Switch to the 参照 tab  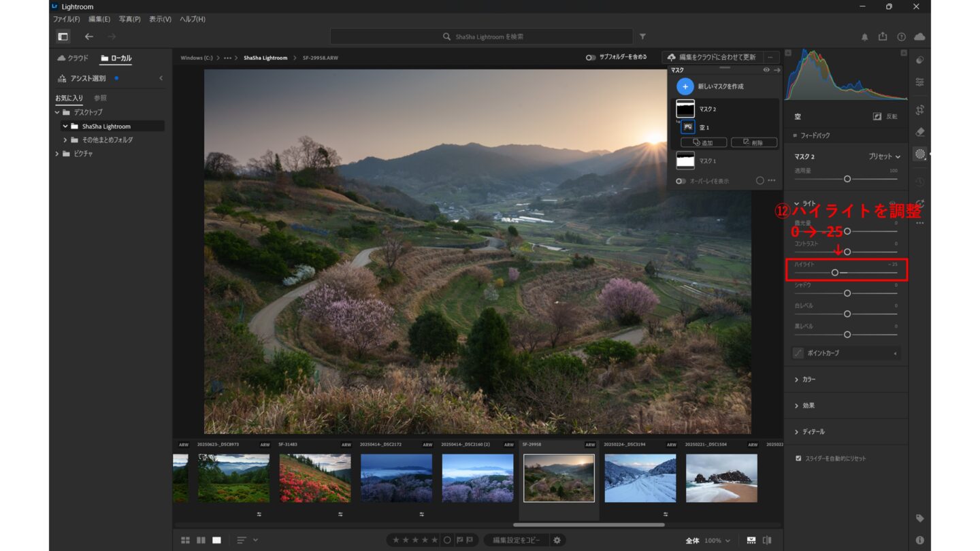[x=100, y=98]
